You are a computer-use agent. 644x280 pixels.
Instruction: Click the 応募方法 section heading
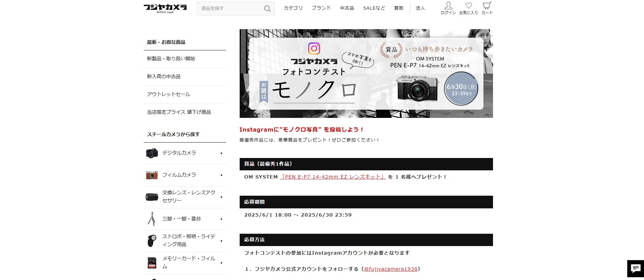366,240
